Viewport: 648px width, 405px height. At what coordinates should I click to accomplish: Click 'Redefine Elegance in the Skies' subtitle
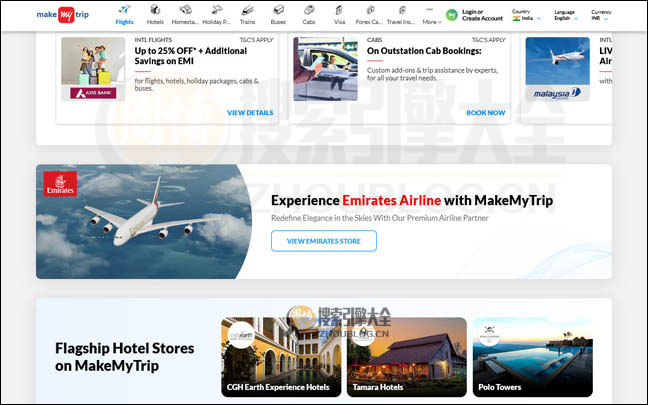[380, 218]
